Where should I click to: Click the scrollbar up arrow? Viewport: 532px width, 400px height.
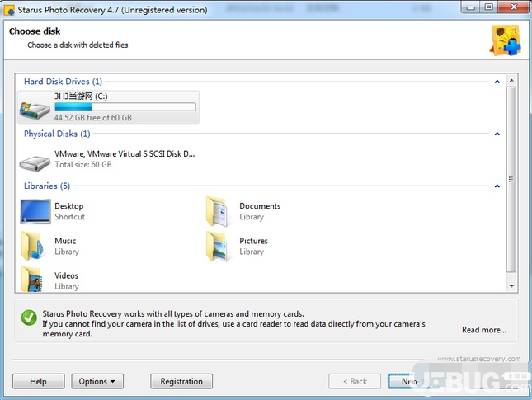511,81
